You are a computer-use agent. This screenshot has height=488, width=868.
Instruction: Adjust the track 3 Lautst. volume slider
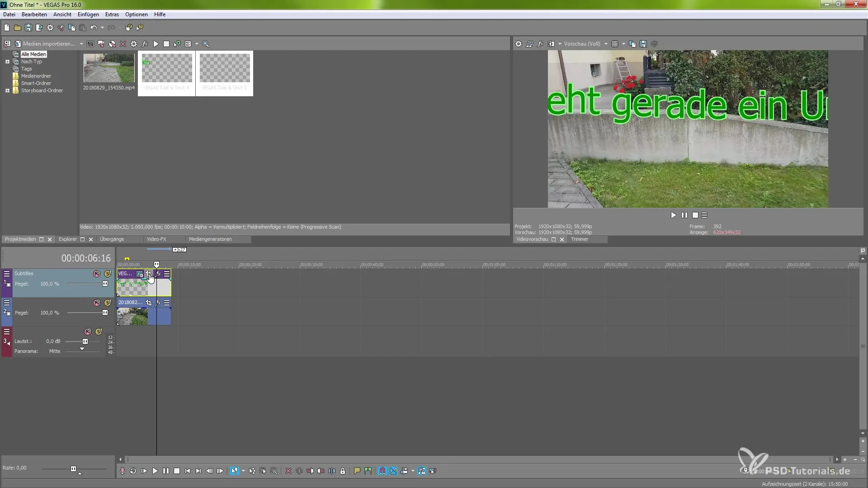tap(85, 341)
